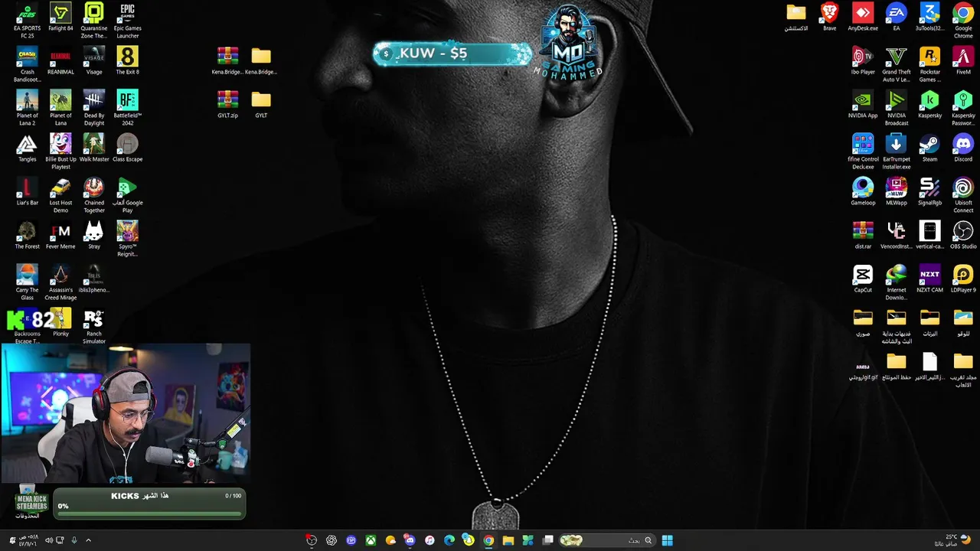
Task: Select the REANIMAL game icon
Action: [60, 60]
